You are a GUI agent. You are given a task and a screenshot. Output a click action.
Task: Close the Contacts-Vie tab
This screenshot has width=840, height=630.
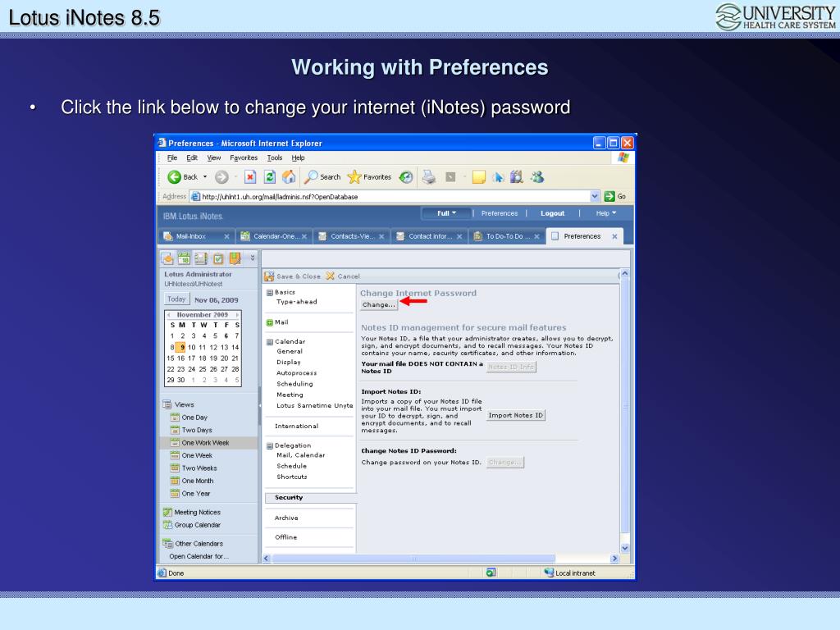[x=381, y=236]
